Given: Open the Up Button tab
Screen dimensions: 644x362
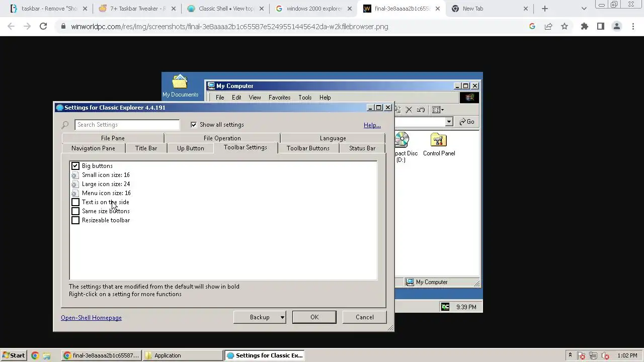Looking at the screenshot, I should [190, 148].
